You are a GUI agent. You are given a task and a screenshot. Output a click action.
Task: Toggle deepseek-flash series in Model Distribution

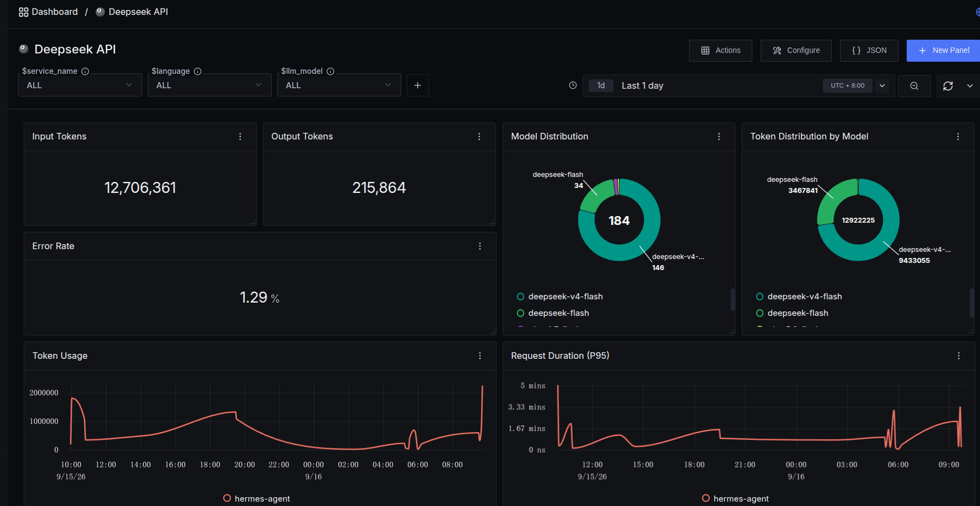pos(552,313)
